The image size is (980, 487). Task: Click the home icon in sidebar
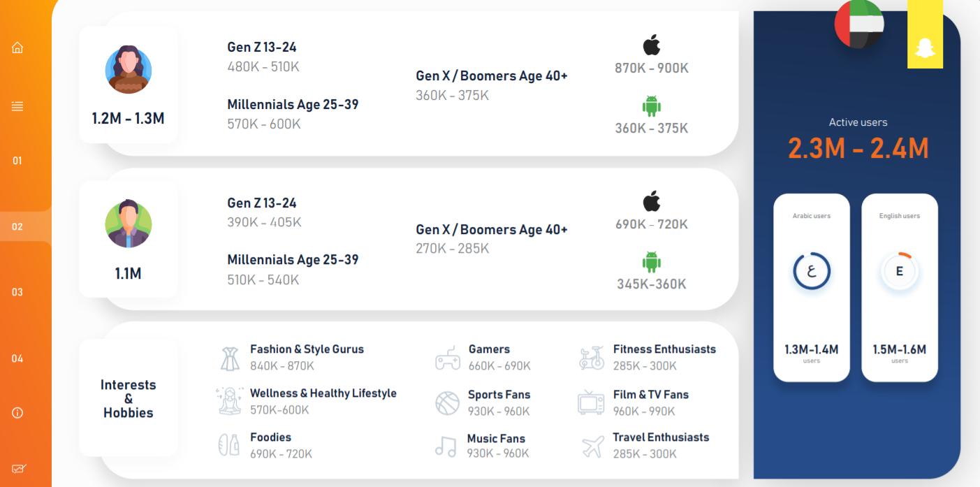[x=17, y=48]
